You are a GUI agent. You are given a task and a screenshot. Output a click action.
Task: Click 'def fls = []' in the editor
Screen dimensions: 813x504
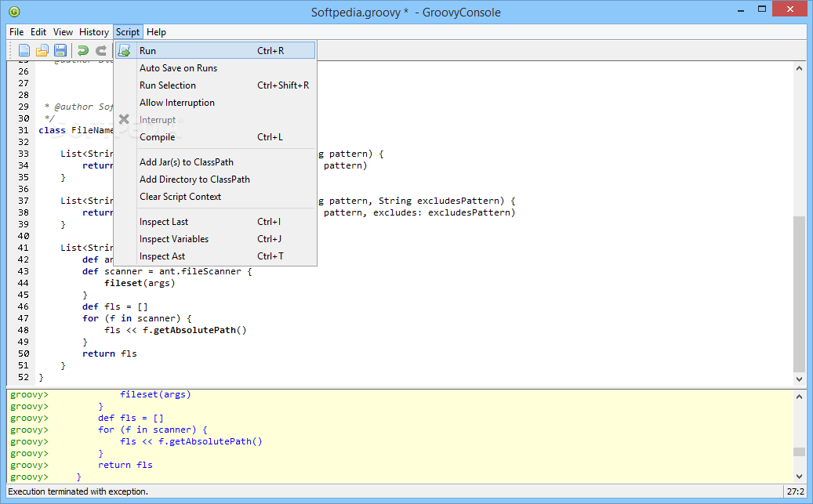pos(114,306)
